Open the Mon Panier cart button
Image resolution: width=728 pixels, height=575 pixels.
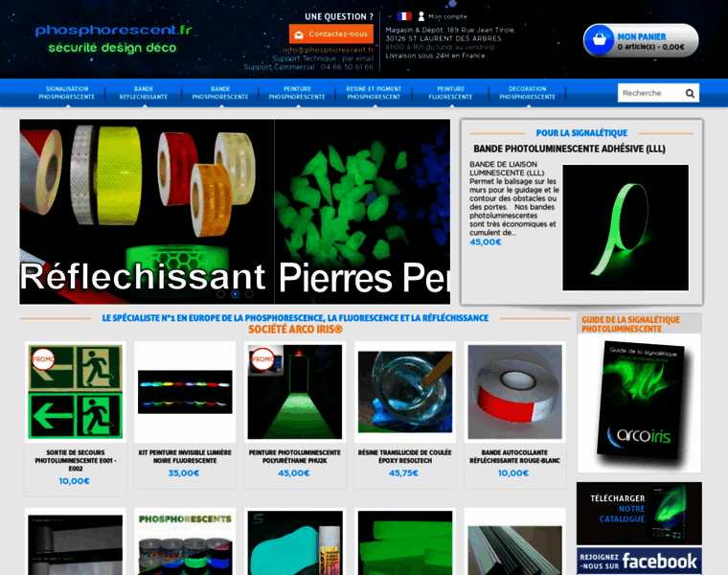coord(641,40)
